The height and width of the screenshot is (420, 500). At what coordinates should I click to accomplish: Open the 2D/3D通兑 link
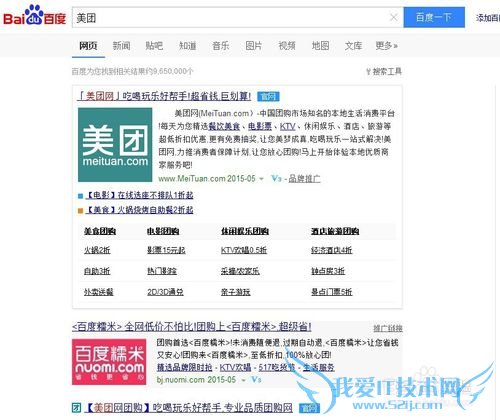pyautogui.click(x=165, y=292)
